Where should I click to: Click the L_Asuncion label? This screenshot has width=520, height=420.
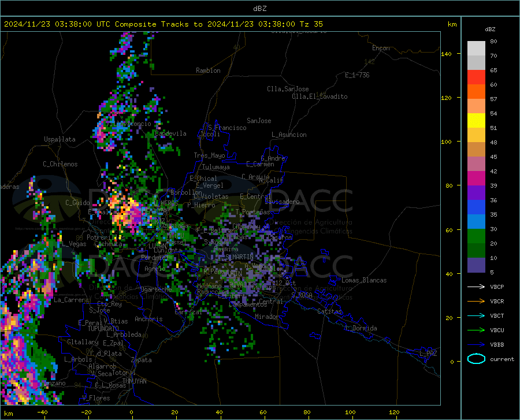tap(289, 135)
